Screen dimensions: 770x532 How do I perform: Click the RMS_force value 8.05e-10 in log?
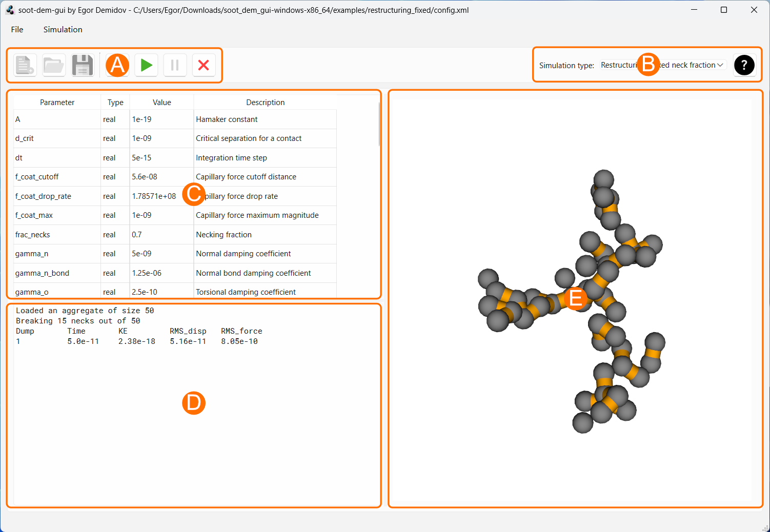(x=239, y=341)
